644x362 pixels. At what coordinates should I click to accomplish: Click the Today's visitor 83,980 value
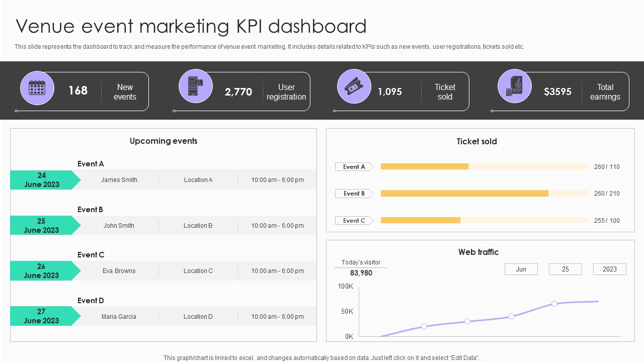click(x=361, y=273)
